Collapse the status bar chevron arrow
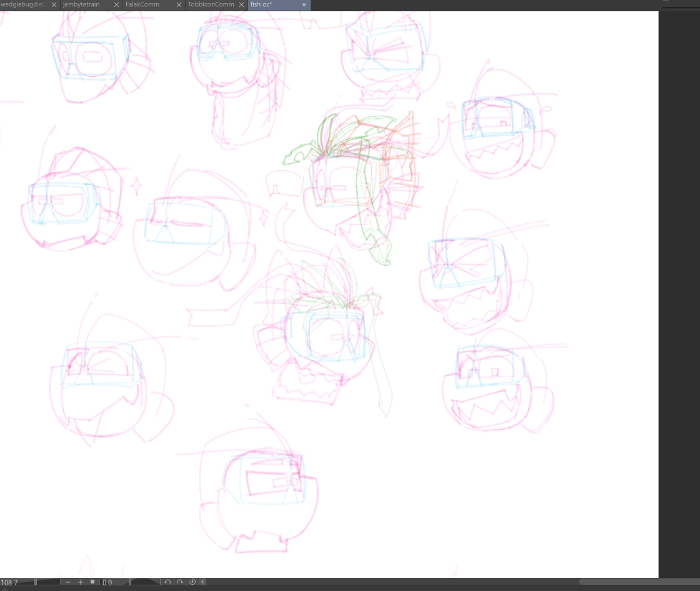700x591 pixels. [x=202, y=582]
